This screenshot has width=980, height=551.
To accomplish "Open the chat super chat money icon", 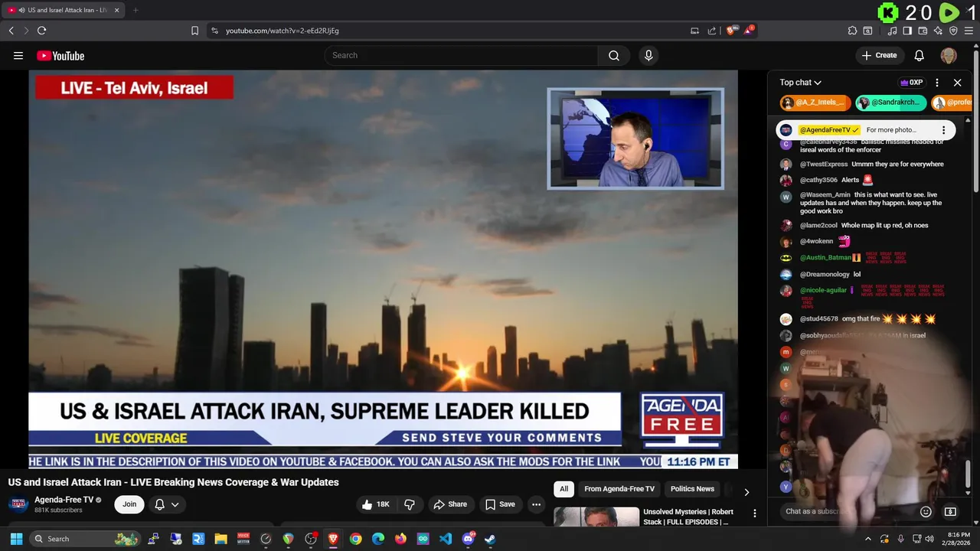I will [950, 511].
